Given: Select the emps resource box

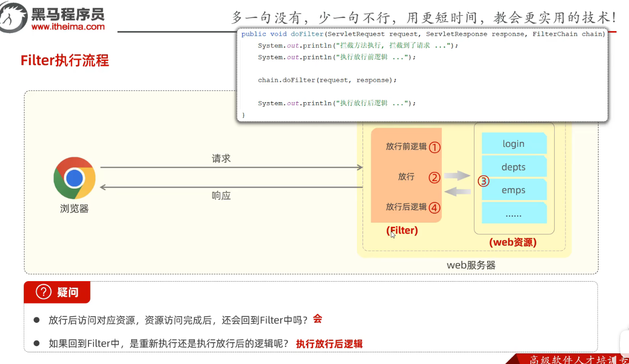Looking at the screenshot, I should point(514,190).
